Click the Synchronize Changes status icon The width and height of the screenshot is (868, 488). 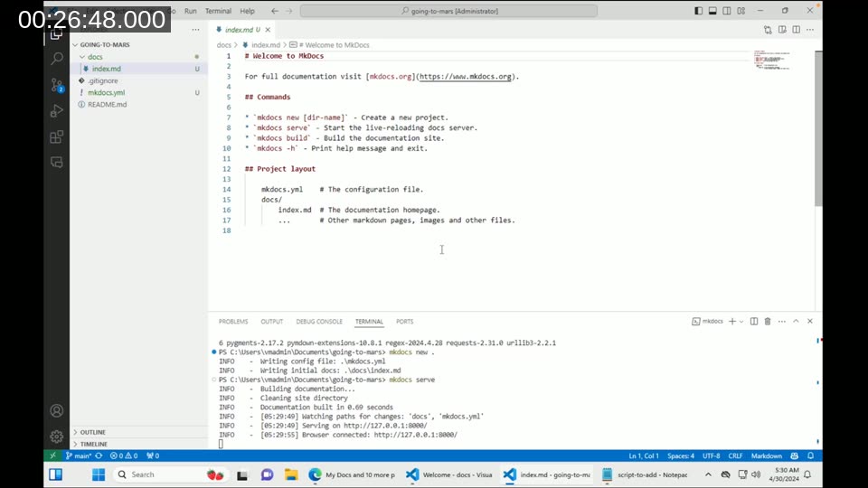[x=99, y=455]
